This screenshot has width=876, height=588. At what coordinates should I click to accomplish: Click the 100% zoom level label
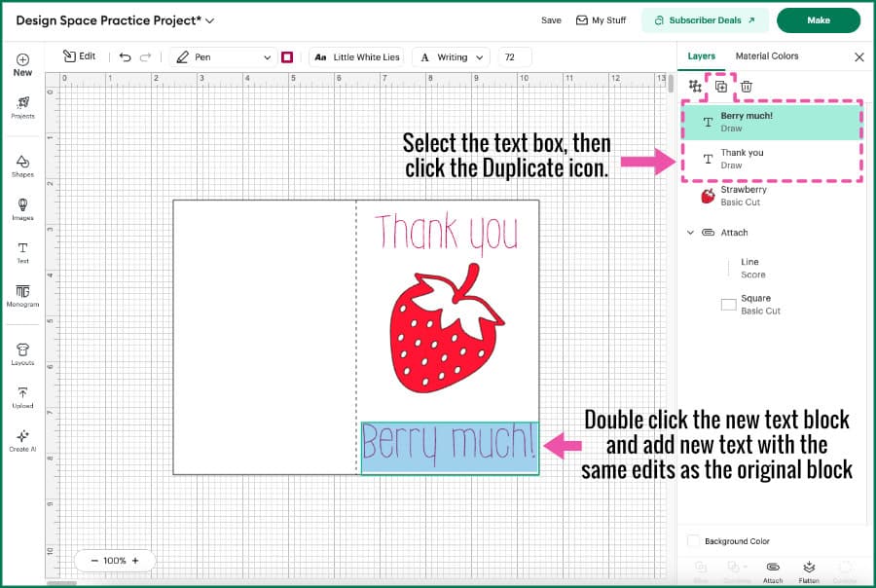click(115, 561)
